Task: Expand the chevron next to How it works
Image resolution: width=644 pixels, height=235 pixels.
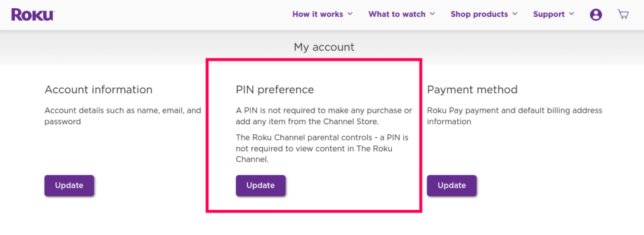Action: point(350,14)
